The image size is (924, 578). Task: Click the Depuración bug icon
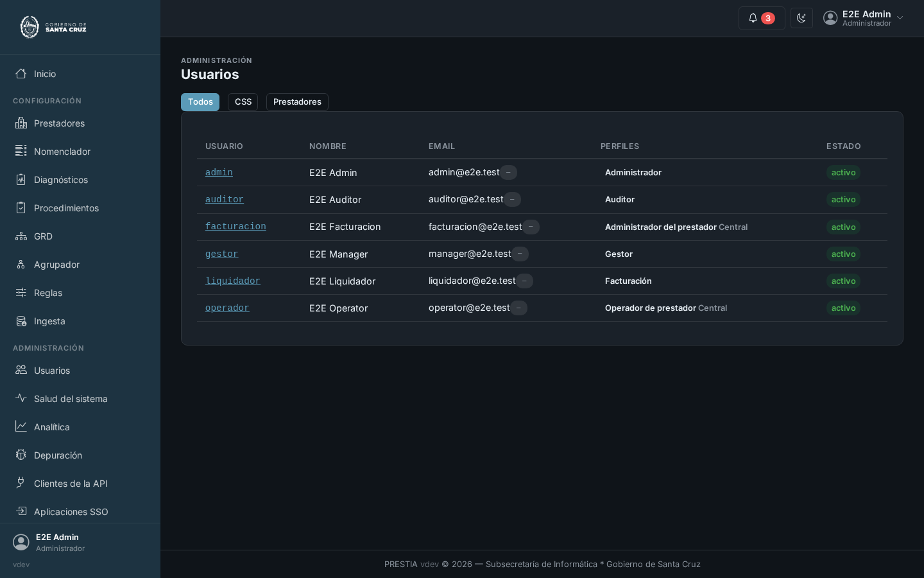pos(21,455)
